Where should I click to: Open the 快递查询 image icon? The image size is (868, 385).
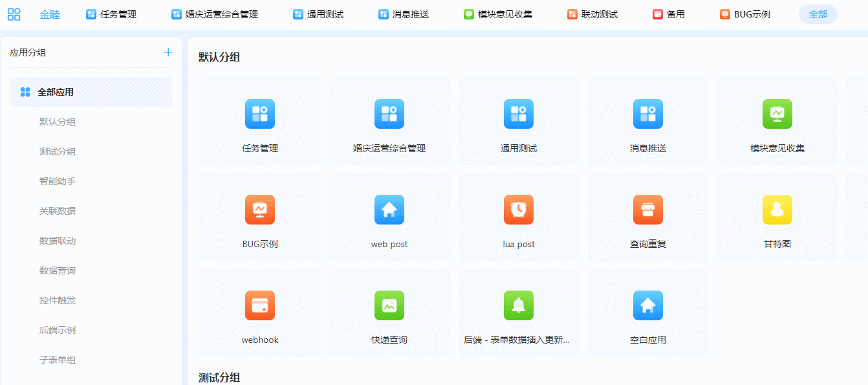[389, 305]
